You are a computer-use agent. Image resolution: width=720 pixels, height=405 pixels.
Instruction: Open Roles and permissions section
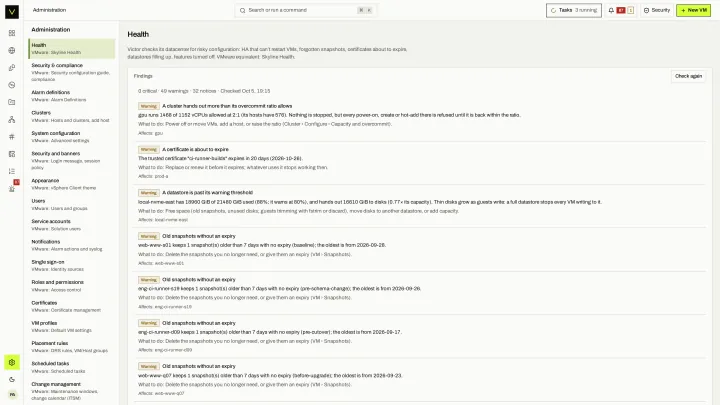tap(72, 286)
